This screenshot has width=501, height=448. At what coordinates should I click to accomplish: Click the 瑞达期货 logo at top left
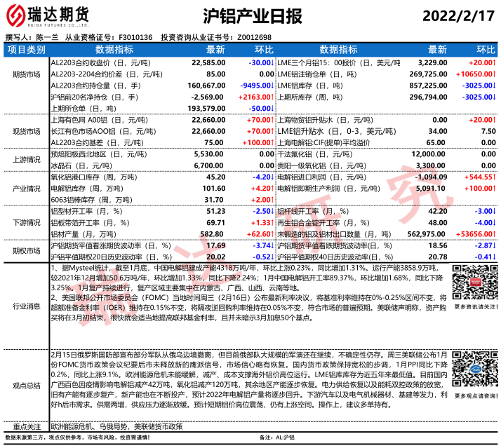tap(46, 16)
